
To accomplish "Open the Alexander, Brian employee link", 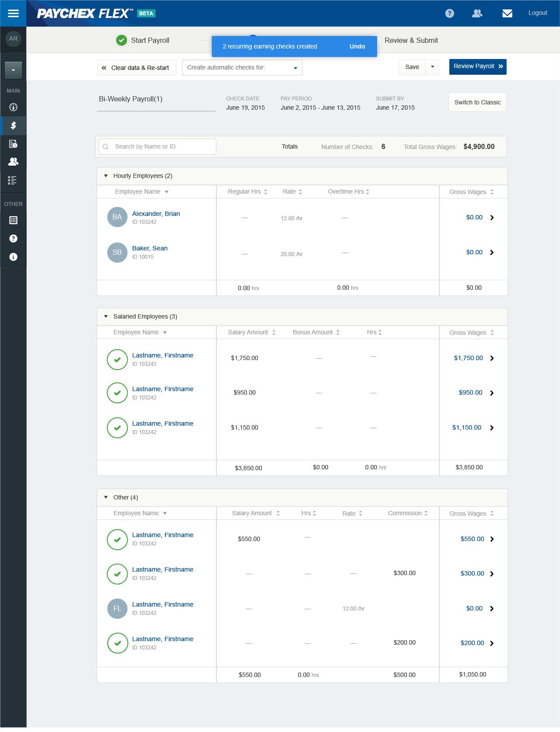I will coord(156,214).
